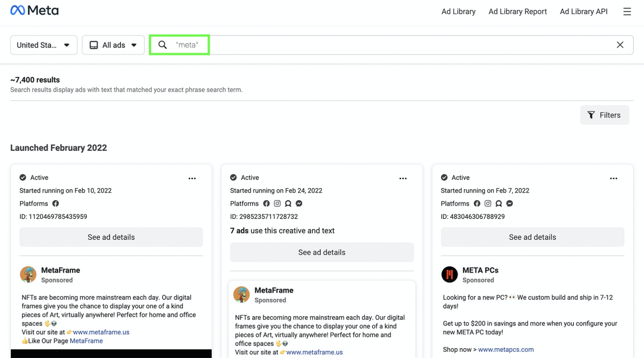Click the MetaFrame page link in the ad text
This screenshot has height=358, width=644.
(86, 340)
